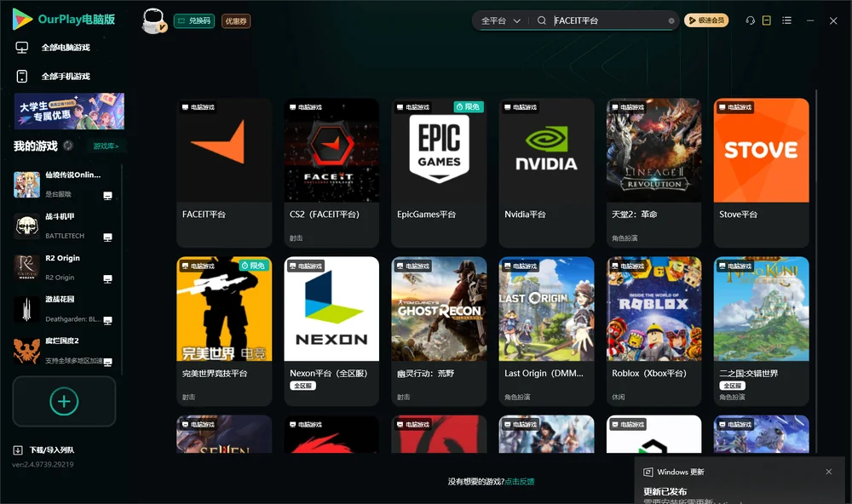Click 限免 badge on EpicGames card

[469, 107]
